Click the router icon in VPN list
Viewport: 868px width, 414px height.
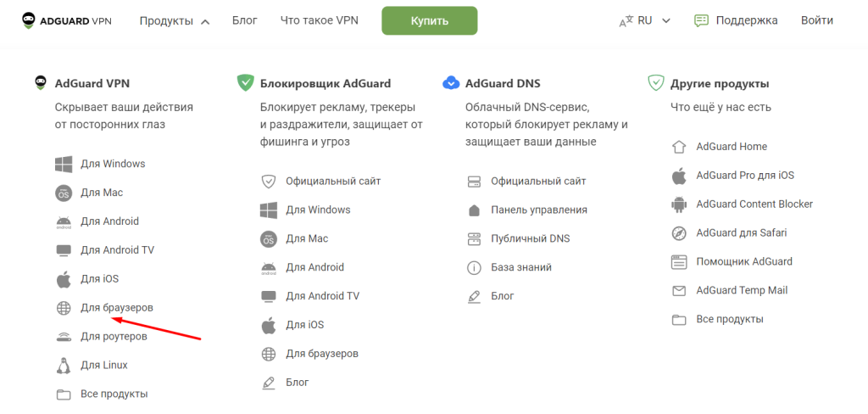64,337
